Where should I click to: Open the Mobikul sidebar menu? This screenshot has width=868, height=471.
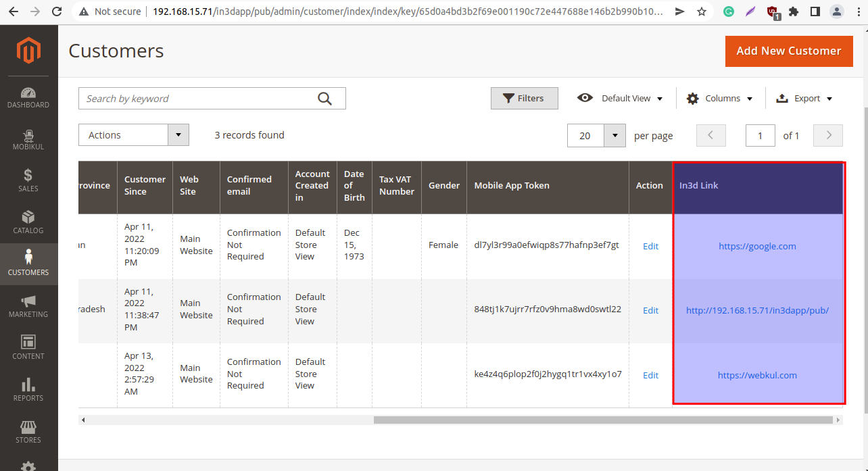pyautogui.click(x=28, y=139)
